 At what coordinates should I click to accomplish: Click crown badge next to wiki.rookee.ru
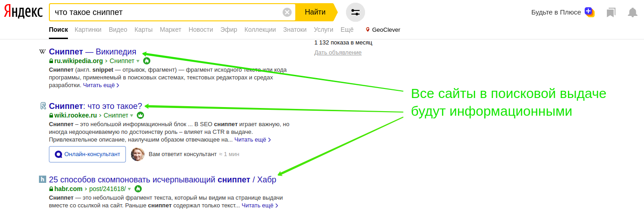point(140,115)
